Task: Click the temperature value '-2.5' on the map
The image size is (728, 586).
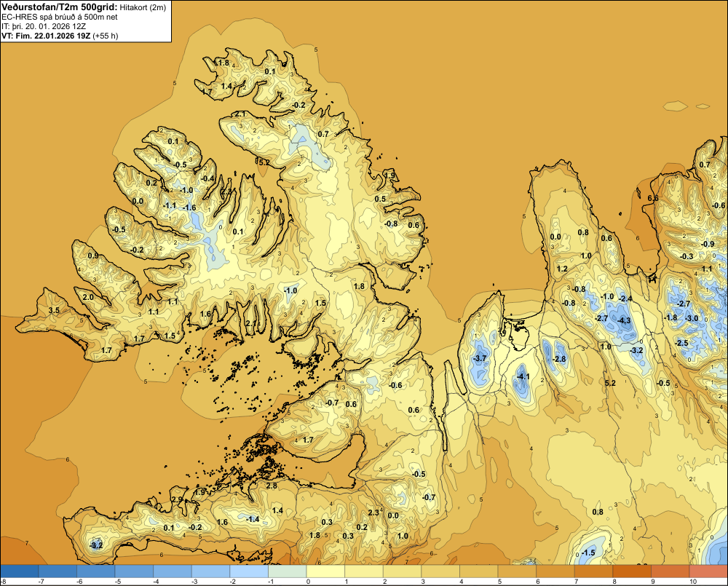Action: point(681,343)
